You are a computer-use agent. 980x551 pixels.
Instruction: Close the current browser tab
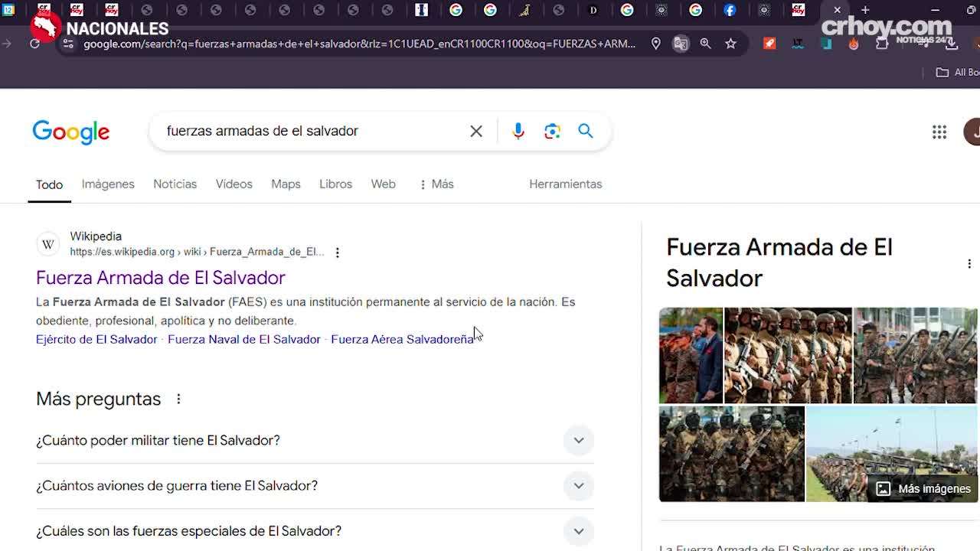837,10
